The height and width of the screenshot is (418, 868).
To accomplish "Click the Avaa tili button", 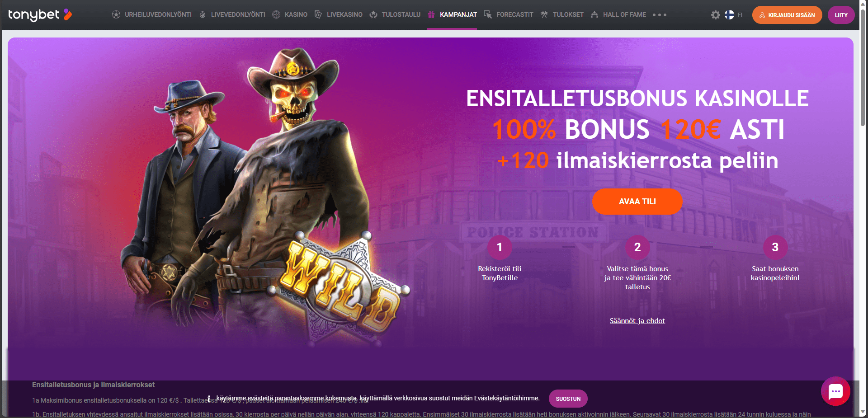I will pyautogui.click(x=637, y=202).
